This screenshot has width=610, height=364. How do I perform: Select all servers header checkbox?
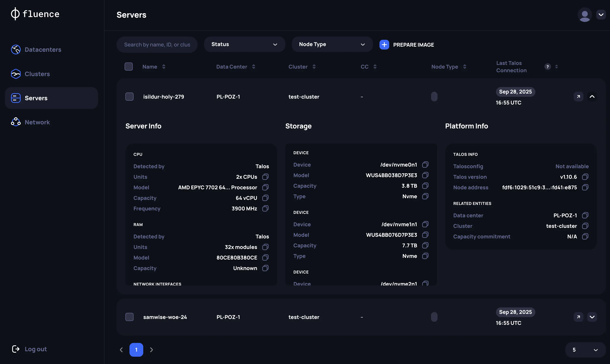tap(128, 67)
